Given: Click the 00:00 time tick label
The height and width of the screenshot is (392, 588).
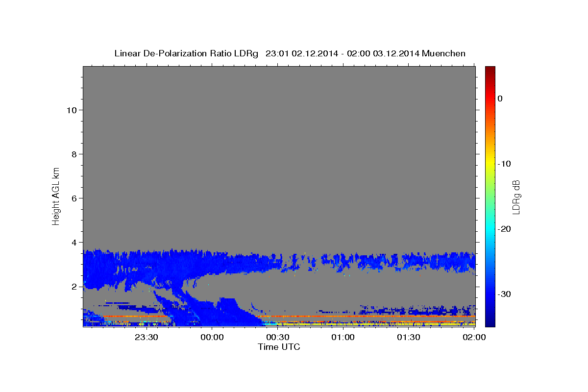Looking at the screenshot, I should (x=212, y=337).
